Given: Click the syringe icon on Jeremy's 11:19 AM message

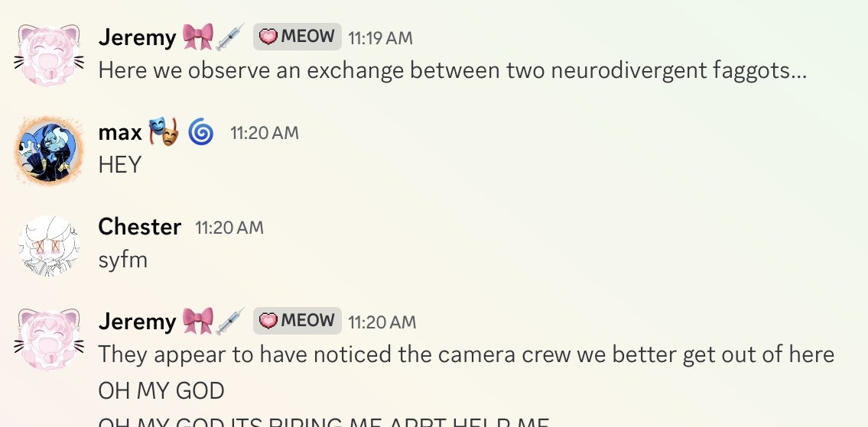Looking at the screenshot, I should tap(230, 37).
